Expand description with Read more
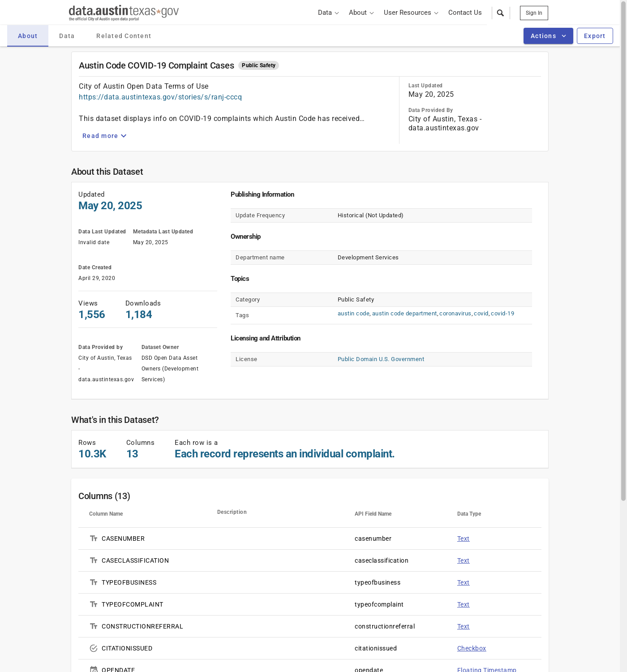Viewport: 627px width, 672px height. point(104,136)
